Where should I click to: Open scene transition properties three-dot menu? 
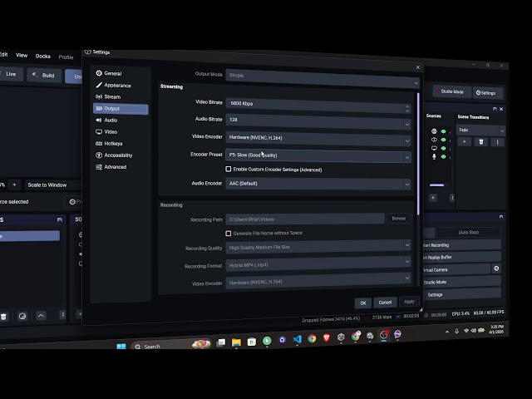(x=497, y=142)
